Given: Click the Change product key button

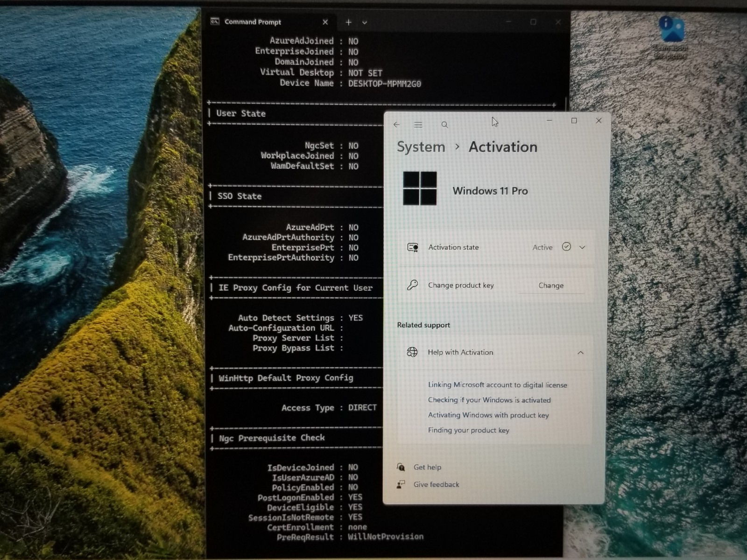Looking at the screenshot, I should [x=551, y=286].
